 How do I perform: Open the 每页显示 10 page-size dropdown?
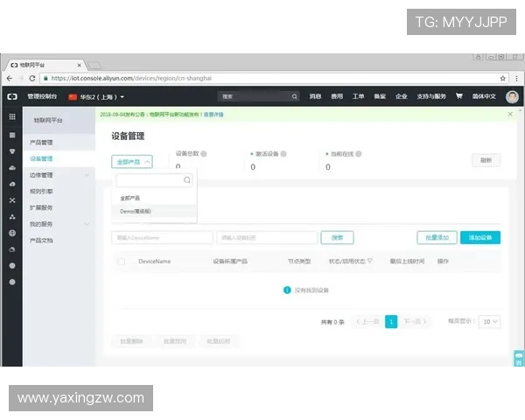point(489,321)
